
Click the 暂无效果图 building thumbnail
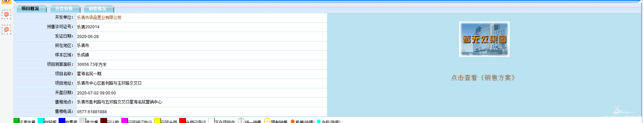[x=484, y=39]
